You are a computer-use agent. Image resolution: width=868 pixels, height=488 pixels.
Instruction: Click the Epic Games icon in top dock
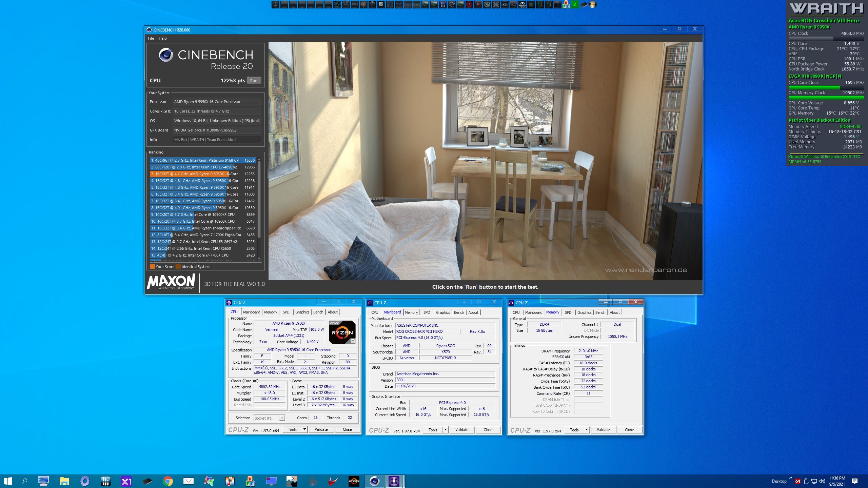point(381,4)
